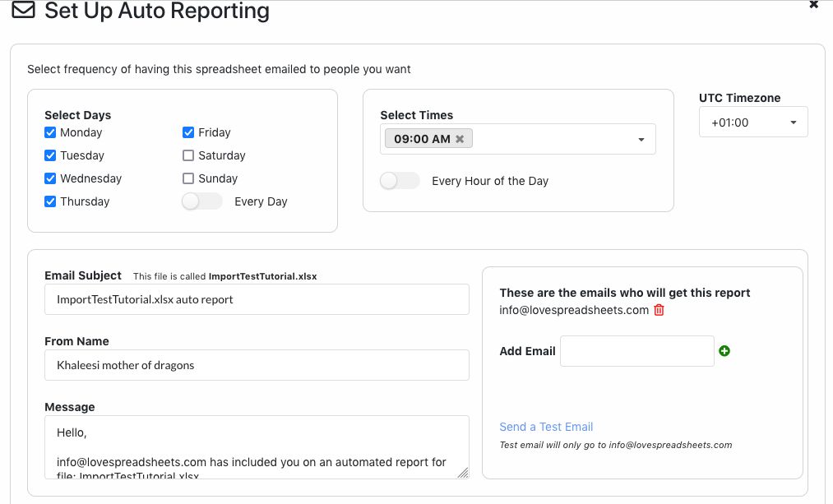833x504 pixels.
Task: Uncheck the Thursday checkbox
Action: [x=50, y=201]
